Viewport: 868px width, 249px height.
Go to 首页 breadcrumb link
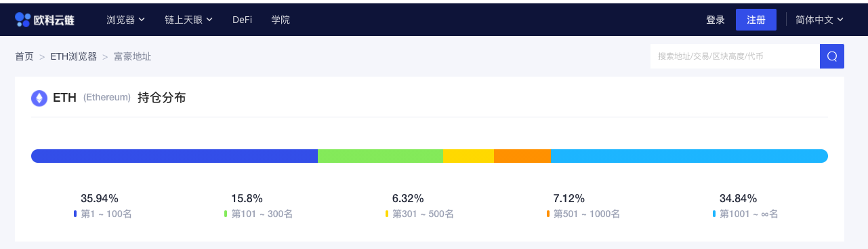pos(24,56)
